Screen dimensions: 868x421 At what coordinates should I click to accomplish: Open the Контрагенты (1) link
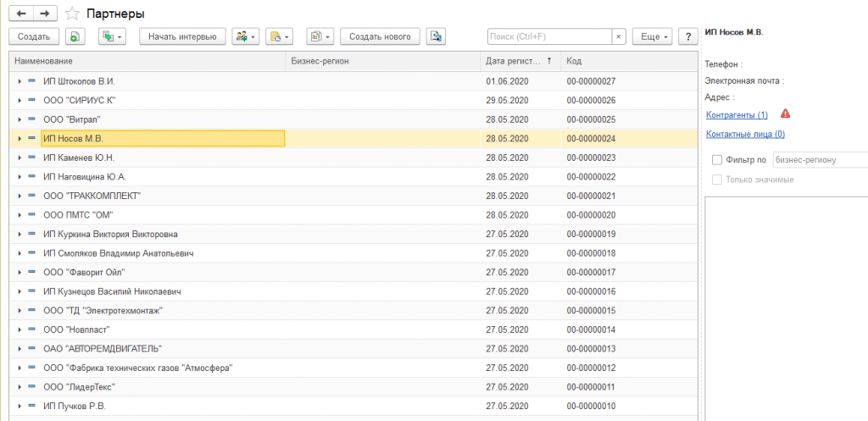coord(737,114)
